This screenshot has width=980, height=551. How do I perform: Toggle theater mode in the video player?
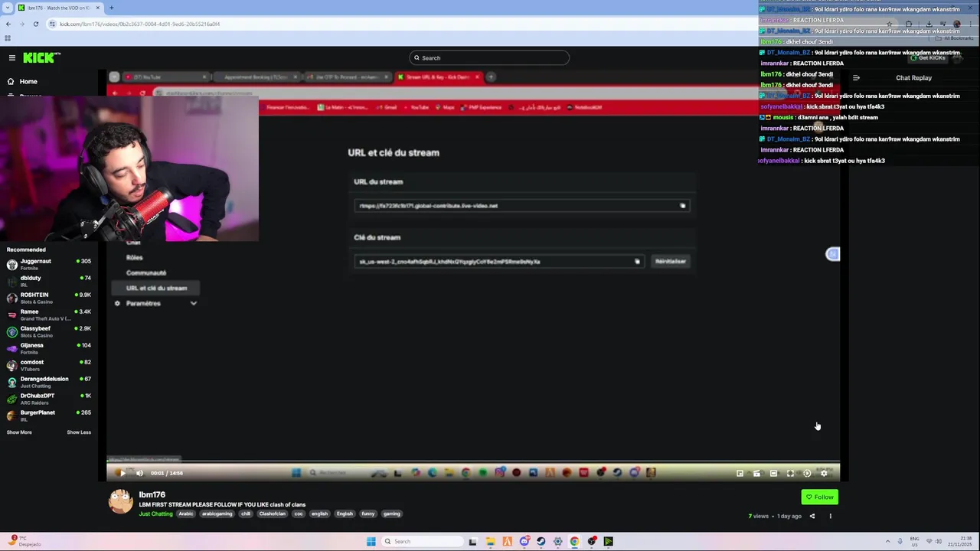pyautogui.click(x=773, y=473)
